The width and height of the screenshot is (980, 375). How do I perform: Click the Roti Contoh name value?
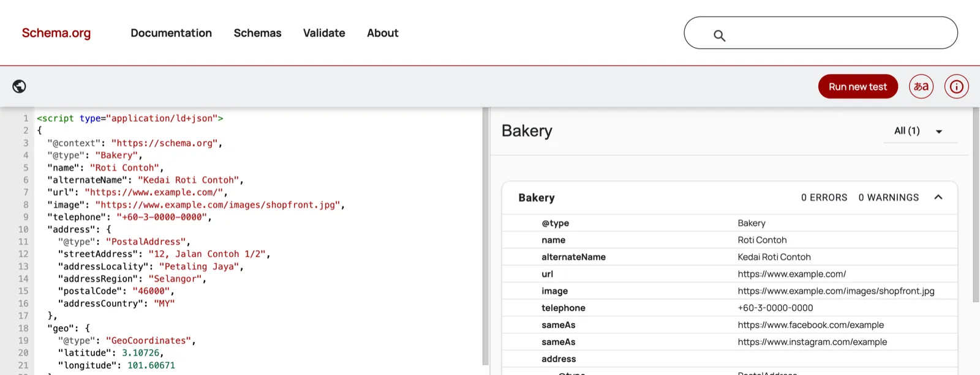[762, 240]
